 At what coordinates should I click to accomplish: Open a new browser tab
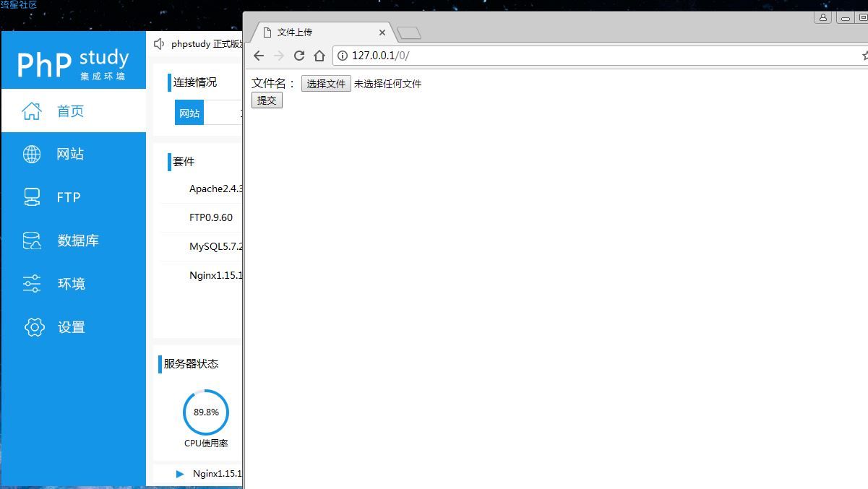(x=409, y=33)
